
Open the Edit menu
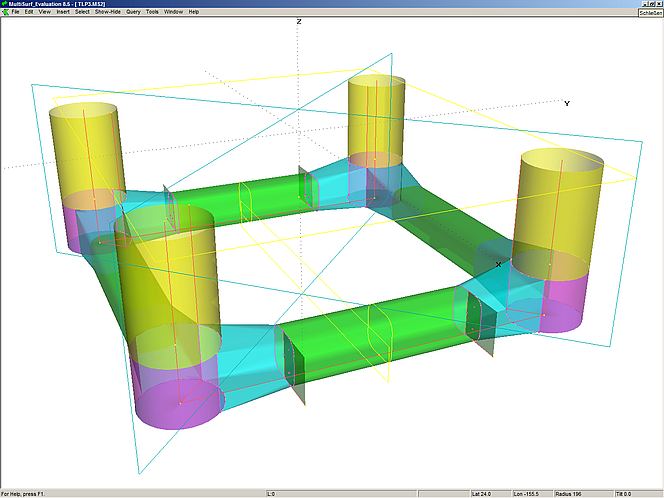click(x=30, y=12)
